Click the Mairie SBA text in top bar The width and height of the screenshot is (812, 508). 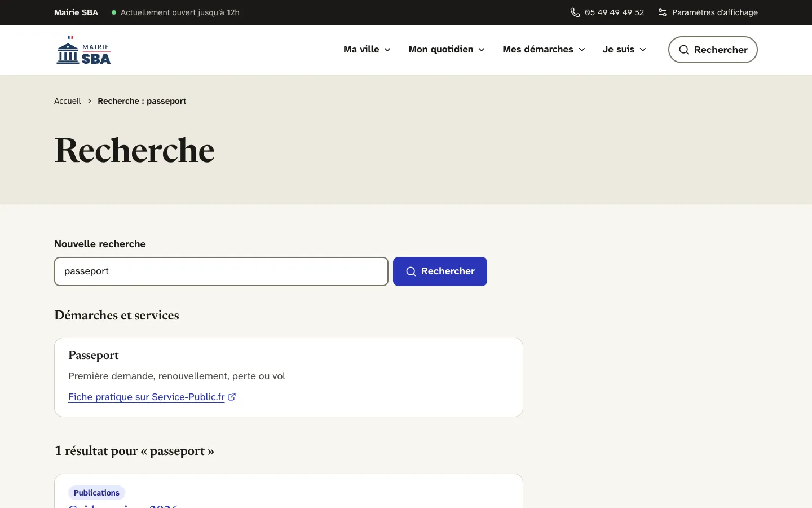(x=76, y=12)
